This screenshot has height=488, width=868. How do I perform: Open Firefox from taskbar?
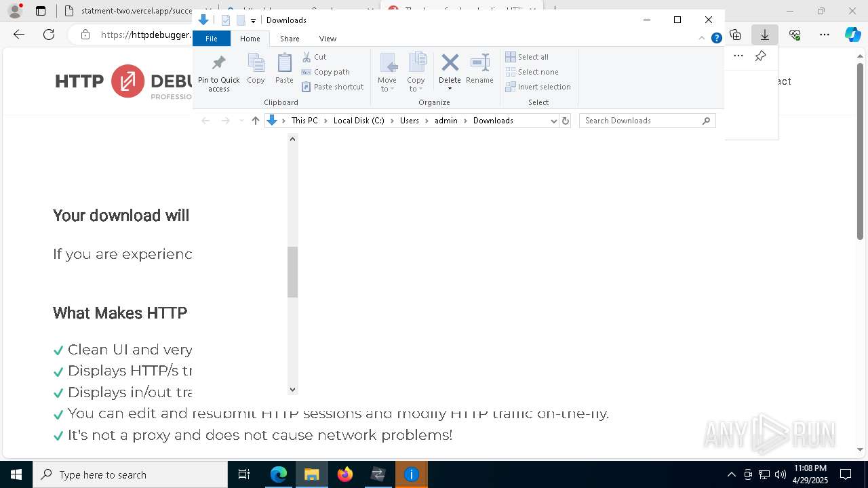tap(345, 474)
